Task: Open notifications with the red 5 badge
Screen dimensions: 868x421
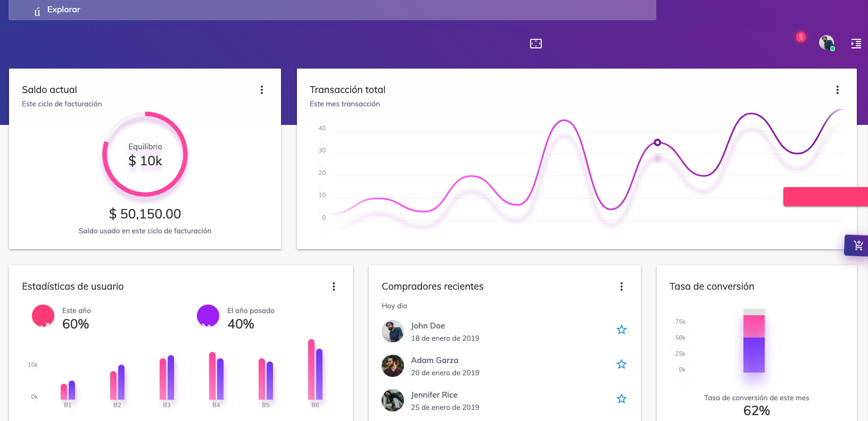Action: pos(800,38)
